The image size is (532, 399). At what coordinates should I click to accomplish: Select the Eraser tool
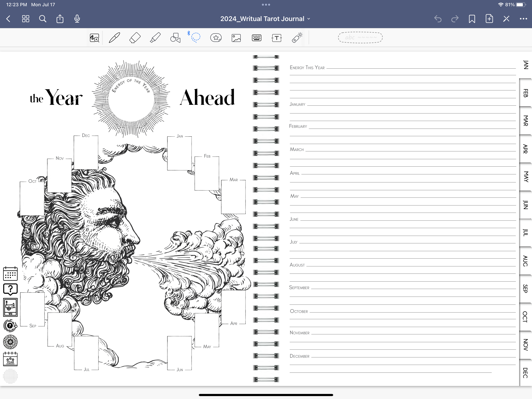[135, 38]
